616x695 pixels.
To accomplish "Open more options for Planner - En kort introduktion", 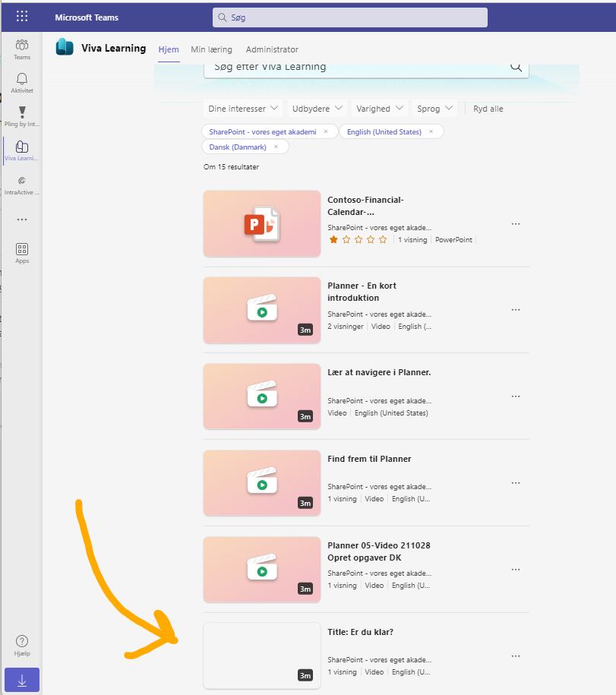I will pyautogui.click(x=516, y=309).
